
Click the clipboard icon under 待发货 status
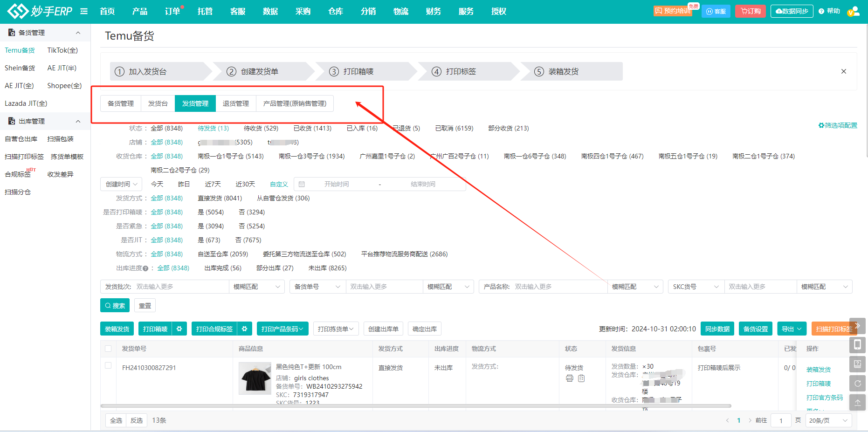[x=581, y=378]
